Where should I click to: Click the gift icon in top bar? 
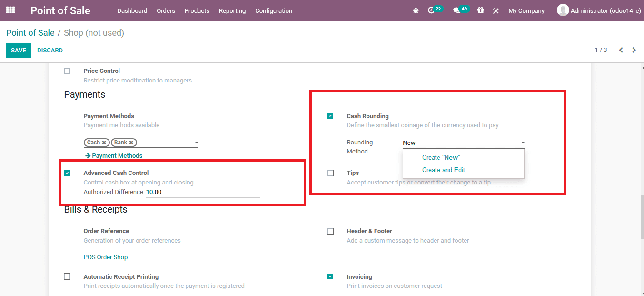pyautogui.click(x=481, y=10)
